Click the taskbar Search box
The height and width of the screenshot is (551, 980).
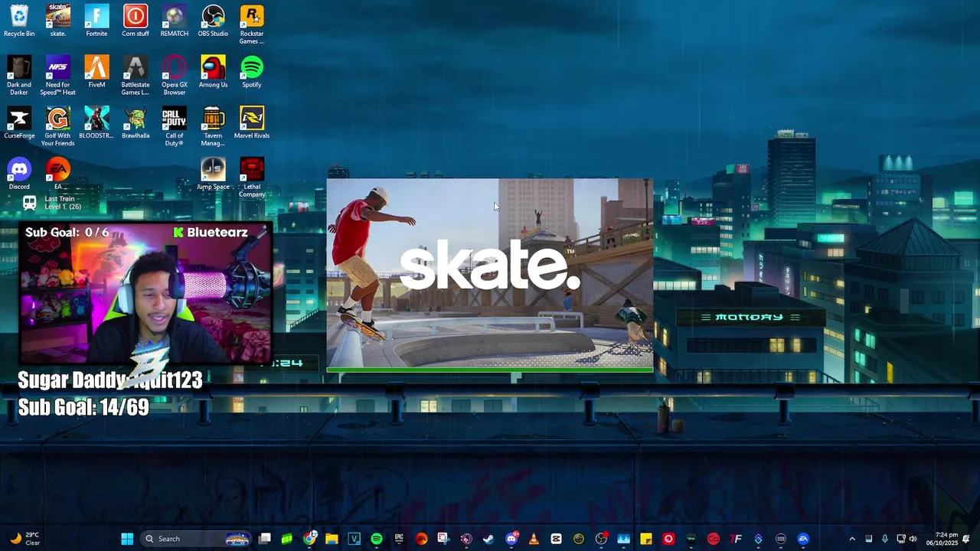click(196, 539)
